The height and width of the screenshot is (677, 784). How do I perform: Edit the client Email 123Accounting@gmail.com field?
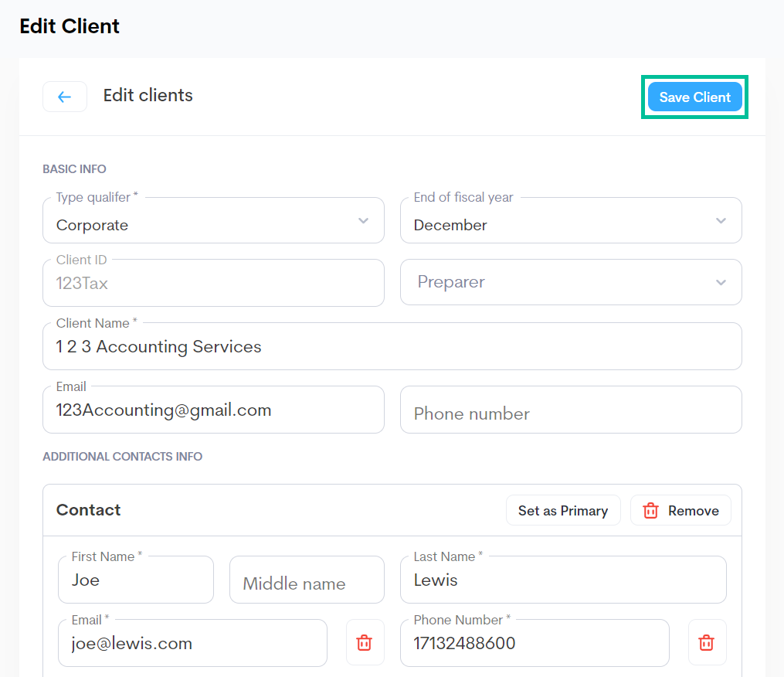coord(213,410)
